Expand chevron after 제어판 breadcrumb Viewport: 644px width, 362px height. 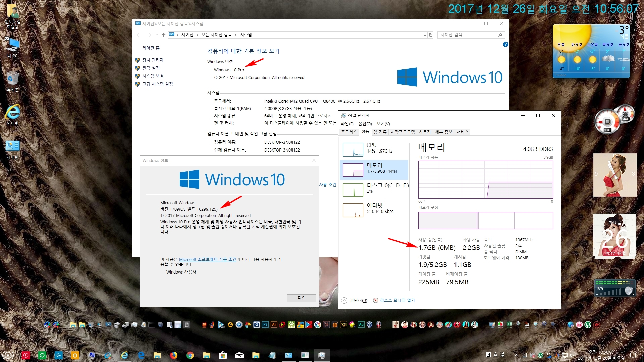coord(197,35)
